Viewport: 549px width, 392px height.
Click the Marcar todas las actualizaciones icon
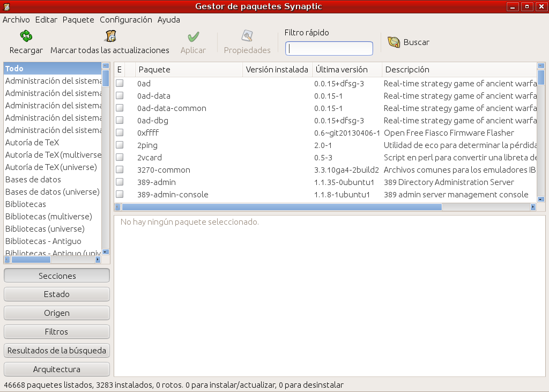tap(110, 36)
